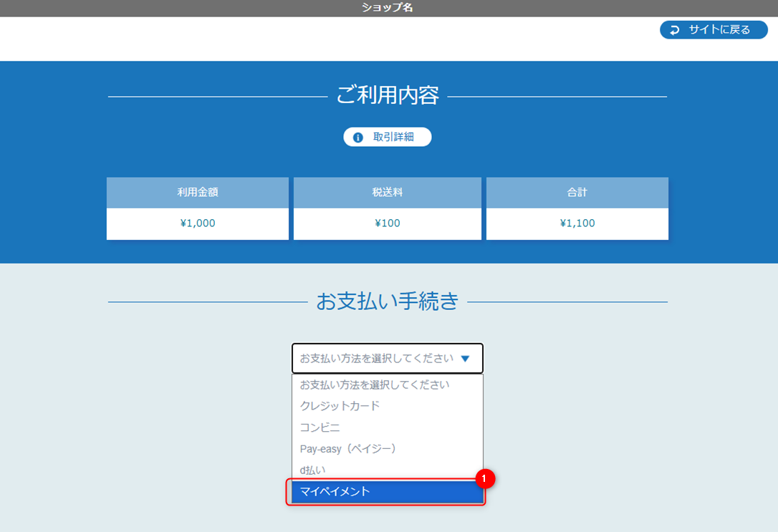Click the return arrow icon on サイトに戻る
The height and width of the screenshot is (532, 778).
click(674, 29)
